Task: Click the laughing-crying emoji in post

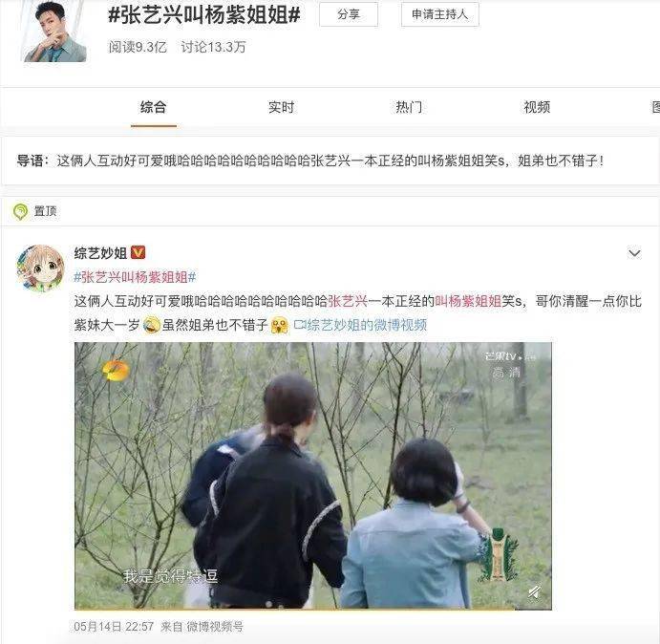Action: click(x=152, y=325)
